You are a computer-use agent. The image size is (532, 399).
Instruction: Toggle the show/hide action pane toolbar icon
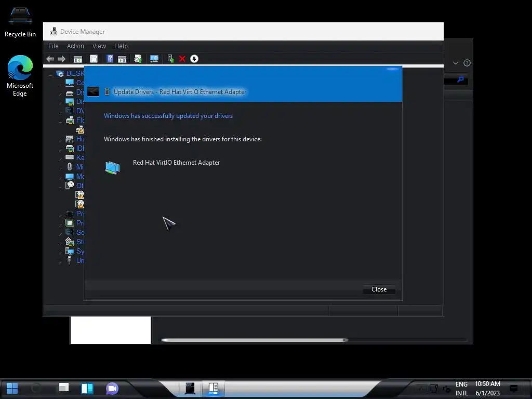tap(122, 59)
